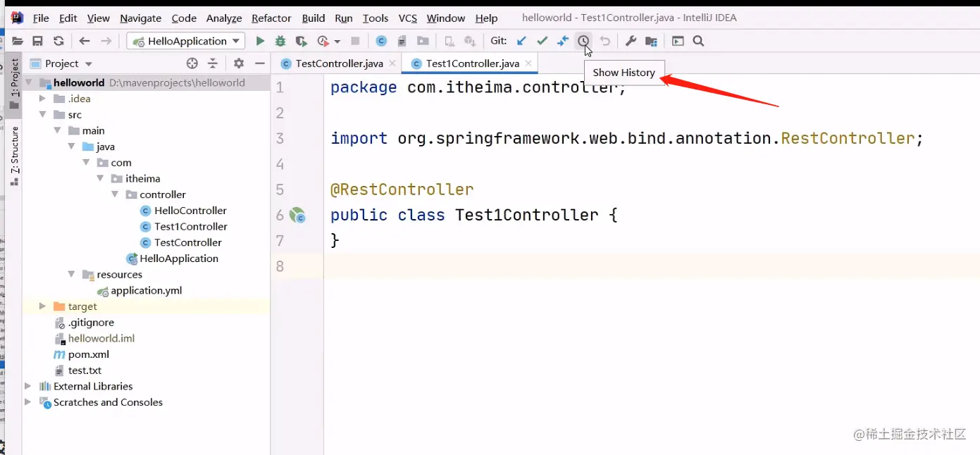Click the Save All floppy disk icon
This screenshot has height=455, width=980.
38,42
